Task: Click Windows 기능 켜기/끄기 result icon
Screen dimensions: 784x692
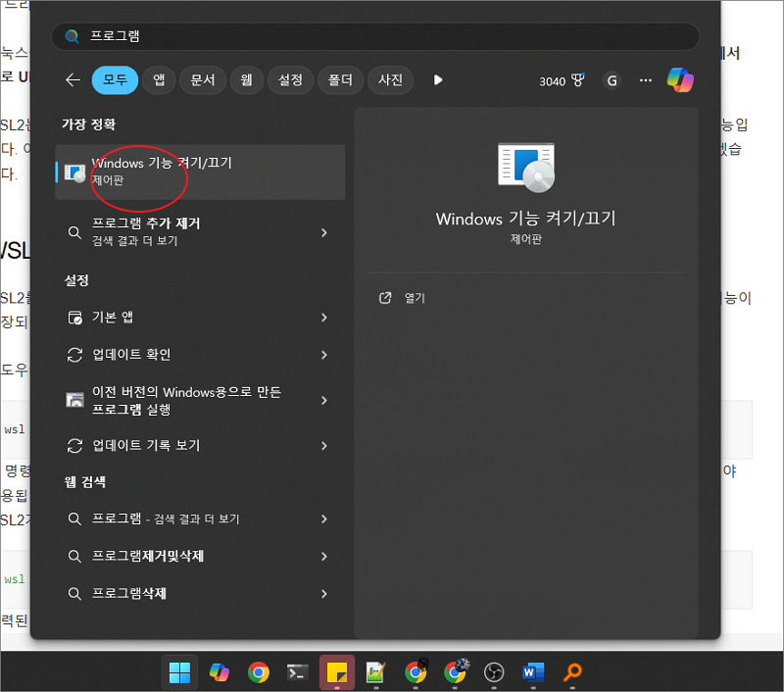Action: [74, 173]
